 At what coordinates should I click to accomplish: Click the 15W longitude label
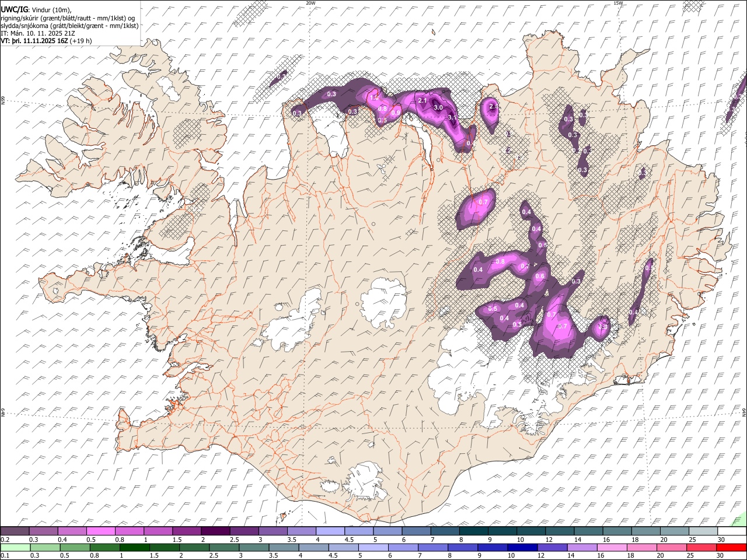click(x=618, y=3)
